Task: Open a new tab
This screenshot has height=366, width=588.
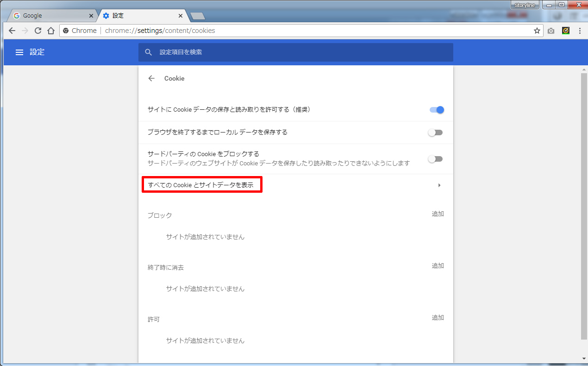Action: click(198, 16)
